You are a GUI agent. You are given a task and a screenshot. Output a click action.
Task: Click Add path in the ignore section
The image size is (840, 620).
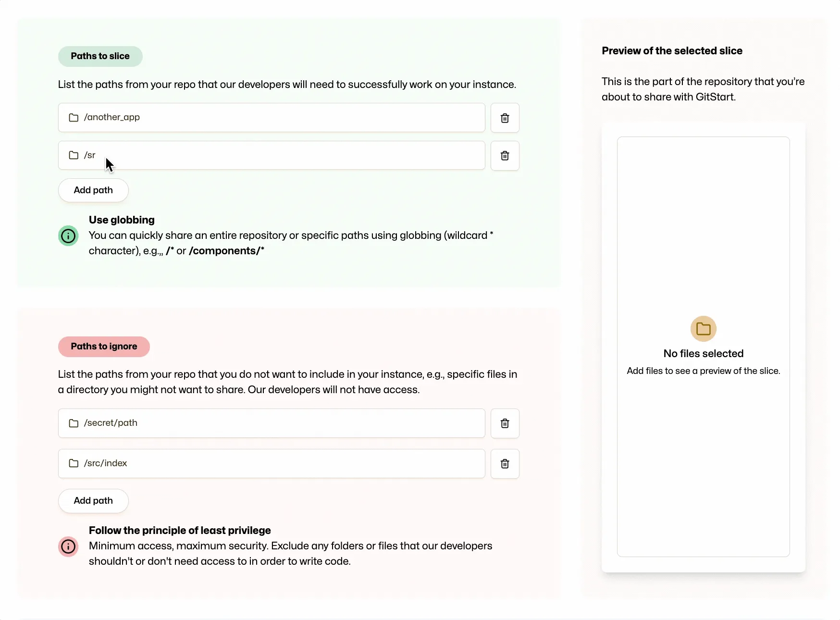[x=93, y=501]
